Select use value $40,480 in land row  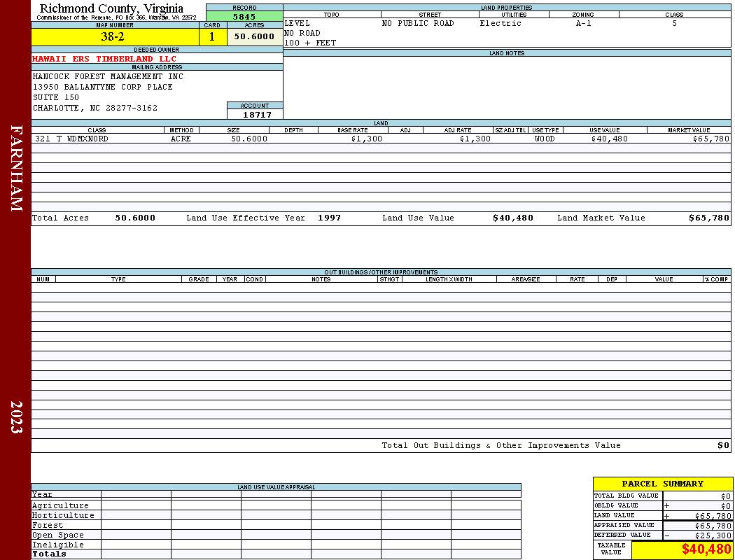click(x=610, y=139)
